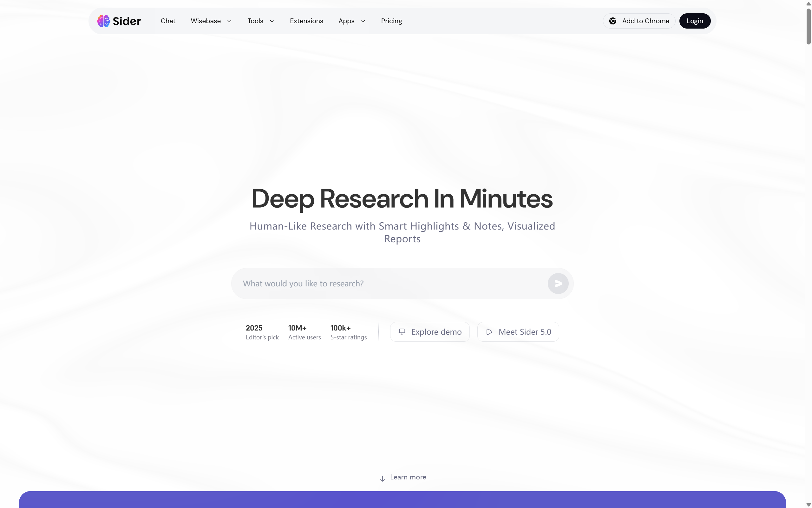Image resolution: width=812 pixels, height=508 pixels.
Task: Click the Sider wordmark text
Action: pyautogui.click(x=127, y=21)
